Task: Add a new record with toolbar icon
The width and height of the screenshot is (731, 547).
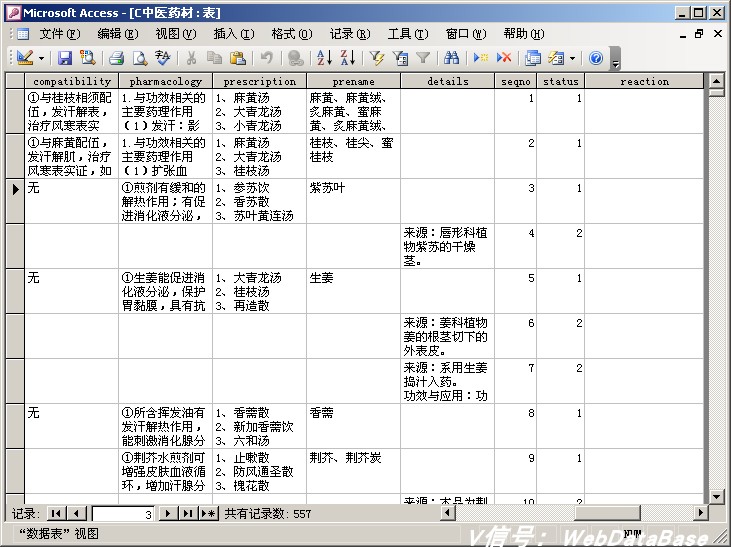Action: [x=480, y=58]
